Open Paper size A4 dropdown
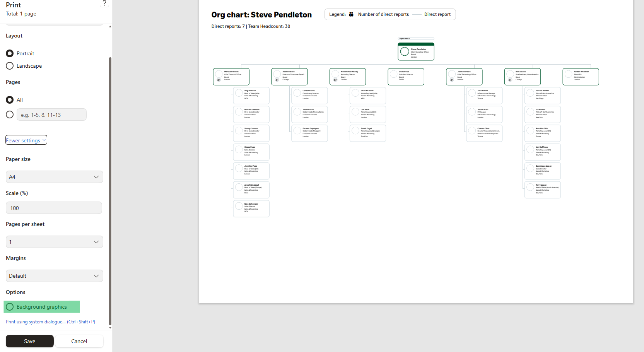644x352 pixels. point(55,177)
